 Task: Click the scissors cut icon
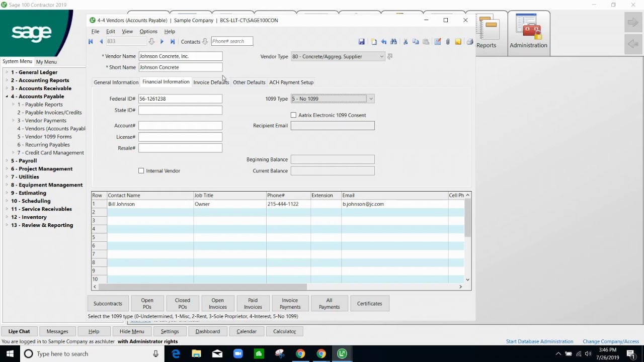pos(406,42)
